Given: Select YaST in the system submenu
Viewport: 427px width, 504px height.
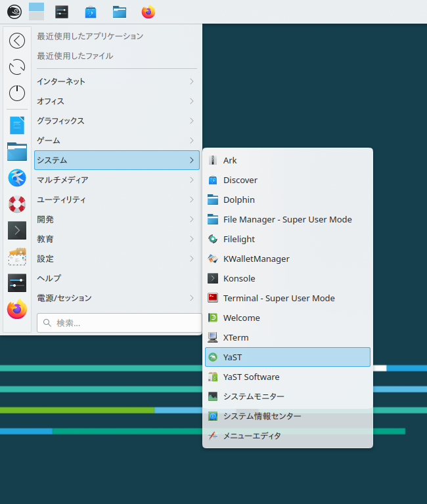Looking at the screenshot, I should [288, 357].
